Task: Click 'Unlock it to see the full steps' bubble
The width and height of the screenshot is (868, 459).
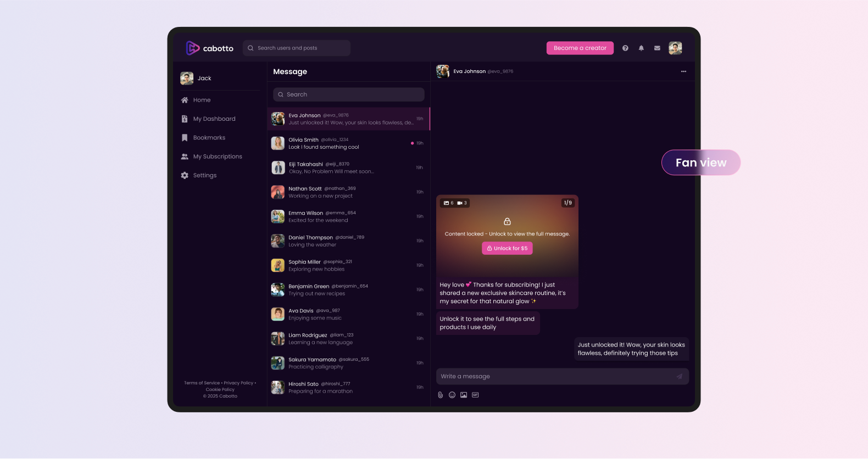Action: [488, 323]
